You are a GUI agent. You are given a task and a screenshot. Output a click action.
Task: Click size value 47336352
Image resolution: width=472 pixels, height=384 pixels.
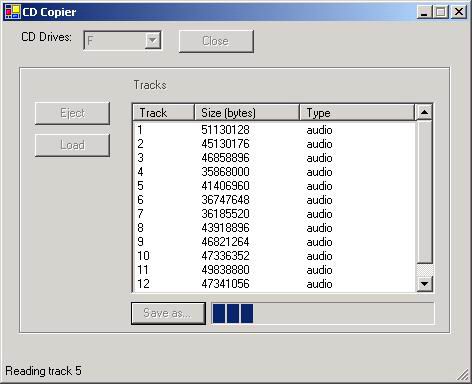coord(225,256)
